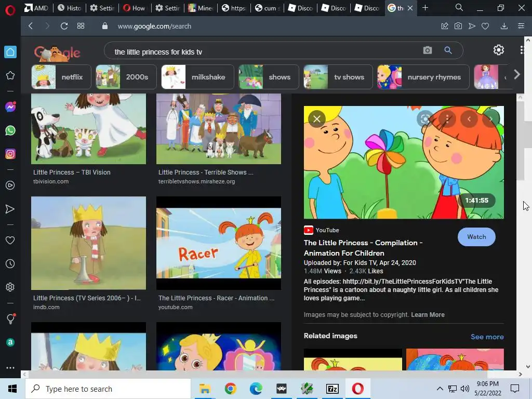Open Microsoft Edge from the taskbar

[x=256, y=389]
